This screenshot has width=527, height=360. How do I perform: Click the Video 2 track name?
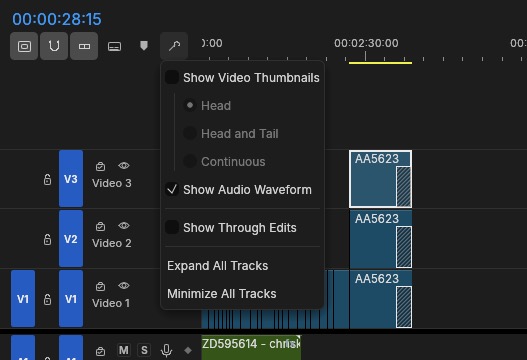(x=112, y=243)
